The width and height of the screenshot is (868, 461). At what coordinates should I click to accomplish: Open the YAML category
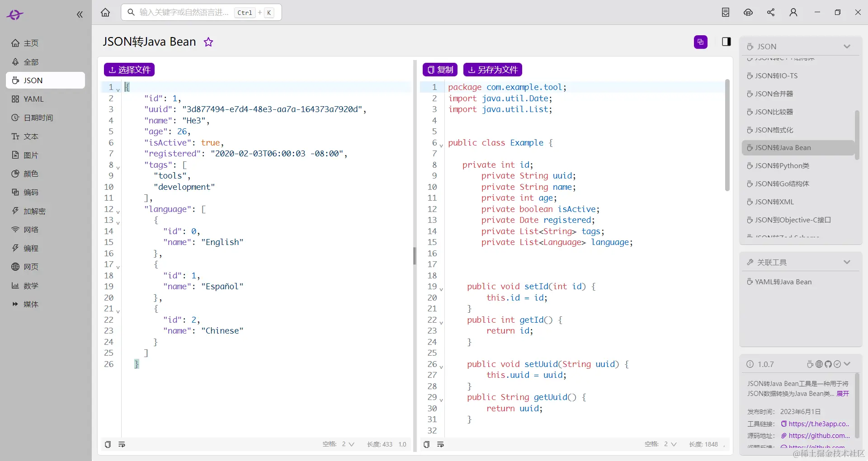coord(45,99)
